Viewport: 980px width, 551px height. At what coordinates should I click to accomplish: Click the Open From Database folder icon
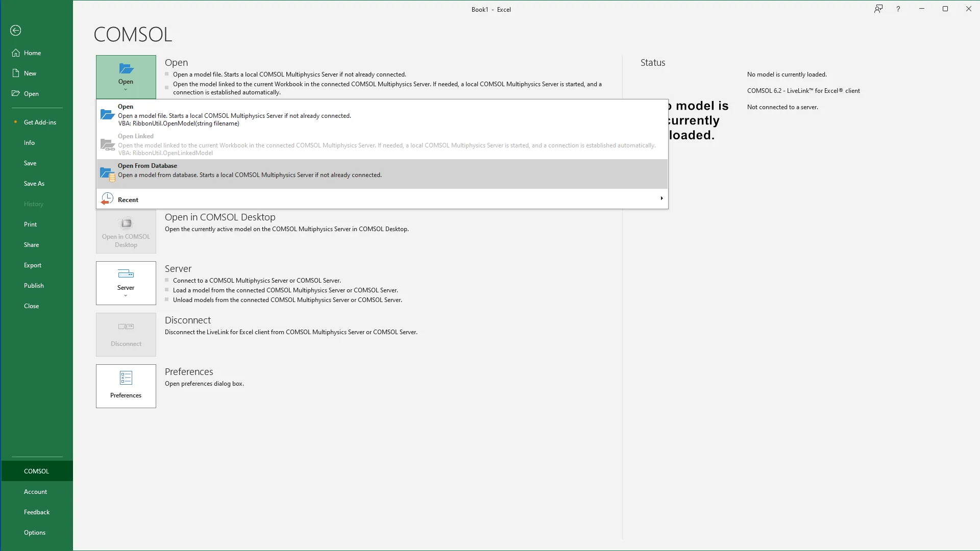coord(107,174)
